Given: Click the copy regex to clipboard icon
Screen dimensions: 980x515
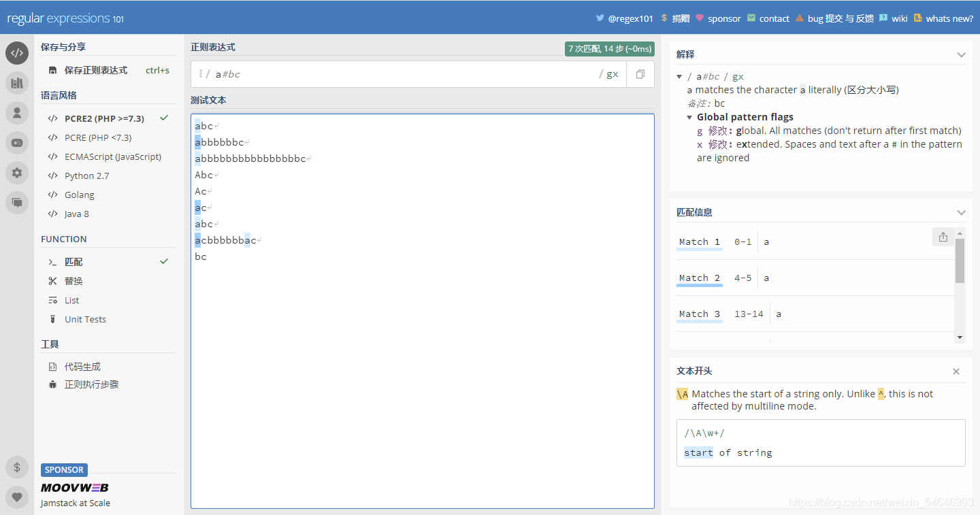Looking at the screenshot, I should pos(640,74).
